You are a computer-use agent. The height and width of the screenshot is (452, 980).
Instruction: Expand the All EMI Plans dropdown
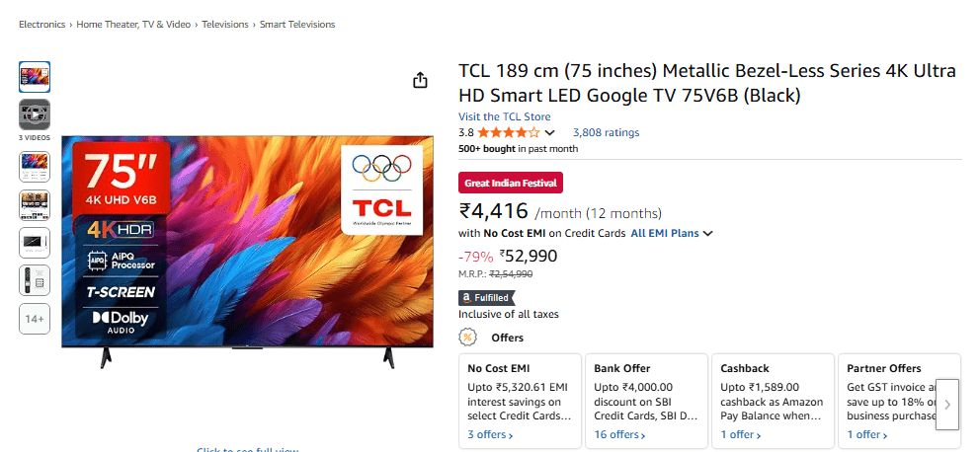point(672,234)
